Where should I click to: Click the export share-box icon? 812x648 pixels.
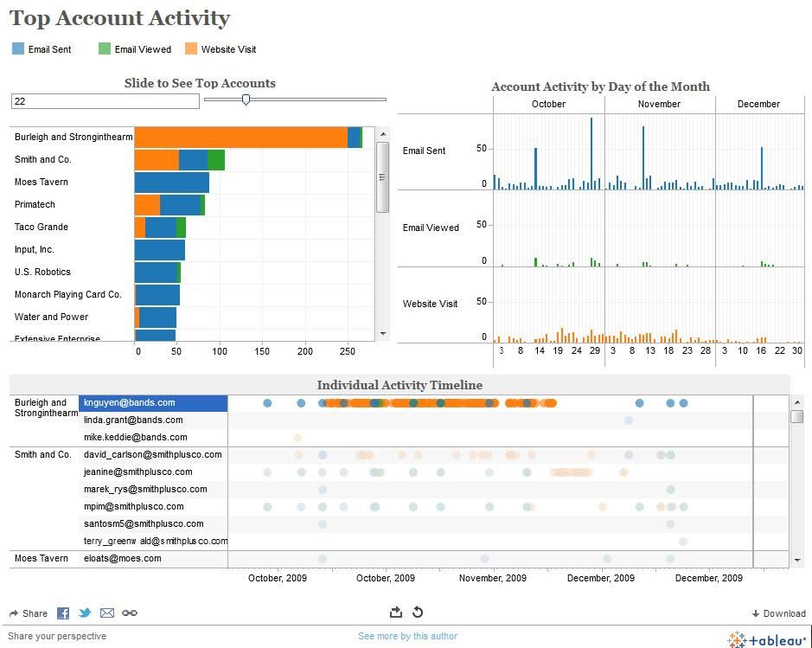coord(396,613)
